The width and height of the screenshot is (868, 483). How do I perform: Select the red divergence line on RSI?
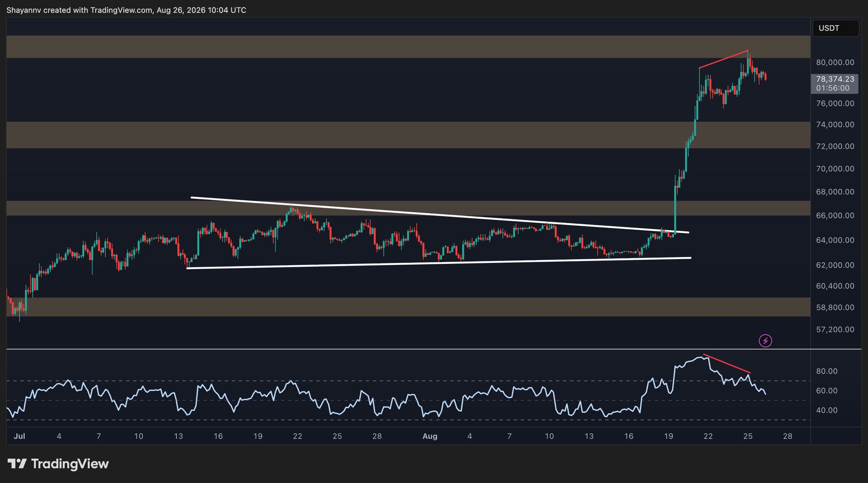[727, 364]
